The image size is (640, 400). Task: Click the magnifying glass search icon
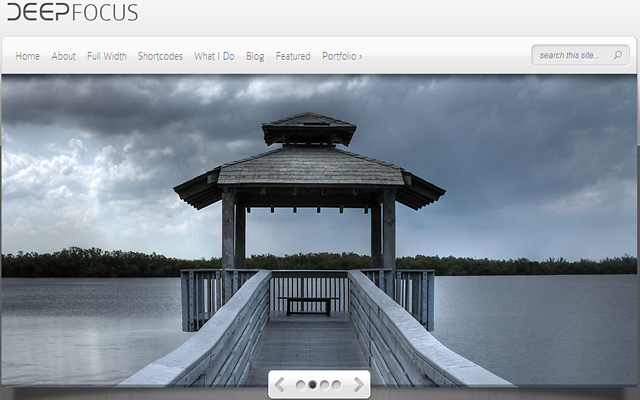(618, 55)
